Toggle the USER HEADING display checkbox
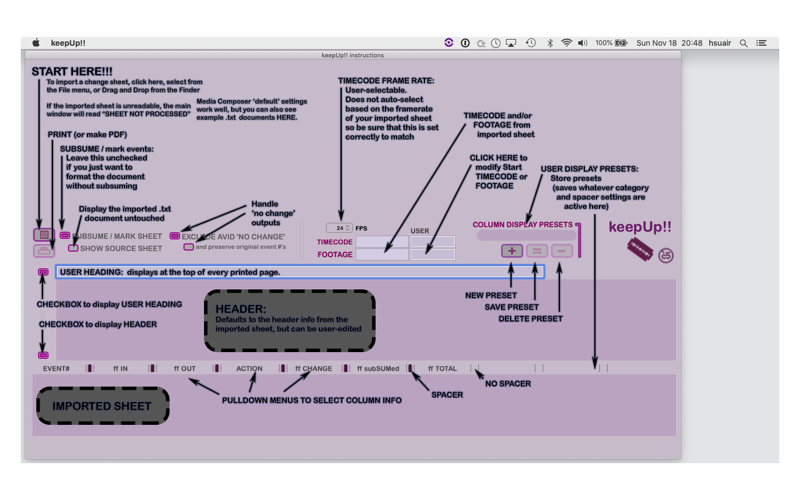Screen dimensions: 800x500 pos(43,272)
